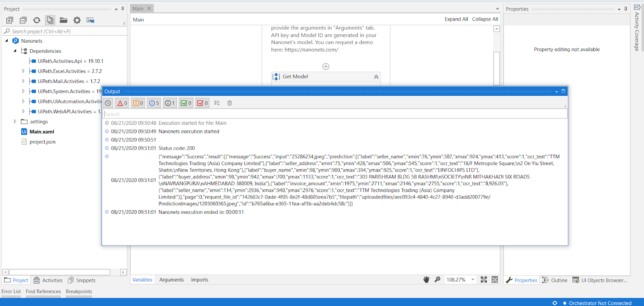Close the Main designer tab

(149, 8)
